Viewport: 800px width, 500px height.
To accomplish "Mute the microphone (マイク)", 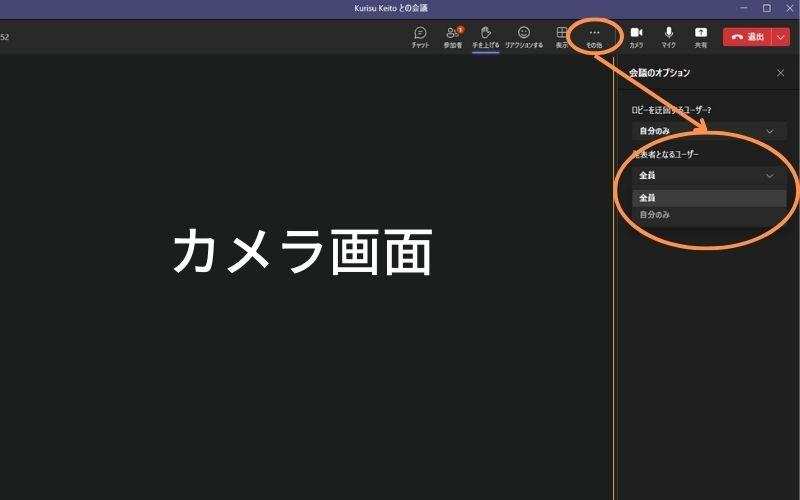I will pos(668,37).
